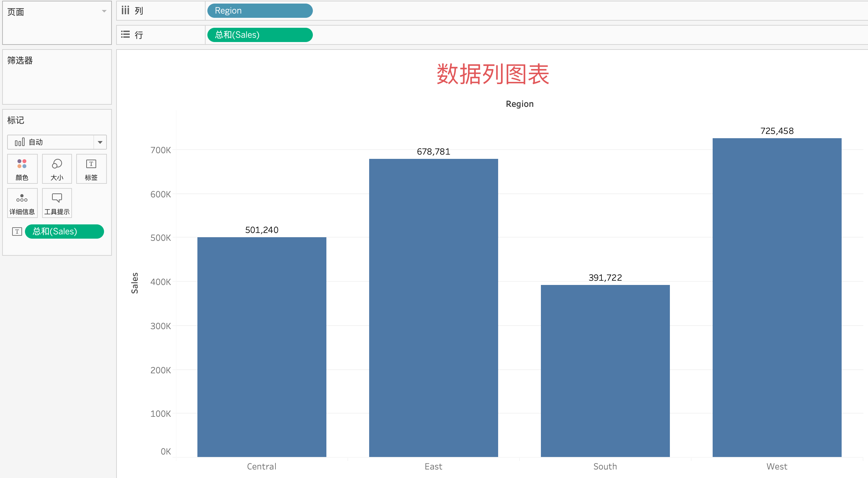868x478 pixels.
Task: Open the Pages (页面) shelf dropdown arrow
Action: pos(104,11)
